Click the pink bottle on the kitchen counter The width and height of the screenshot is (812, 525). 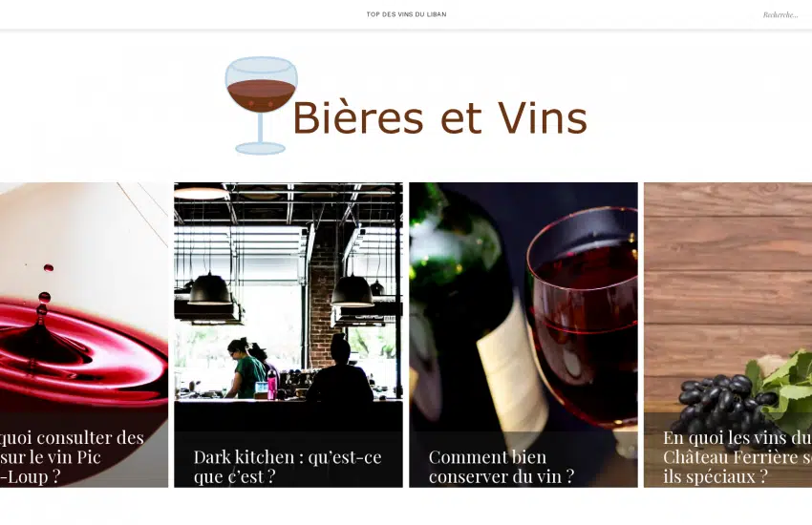click(x=271, y=385)
